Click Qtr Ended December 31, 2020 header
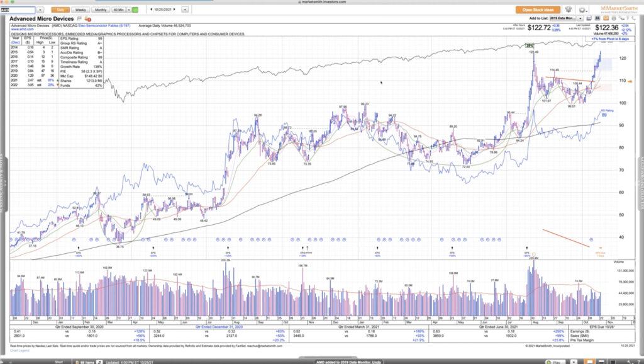Image resolution: width=644 pixels, height=364 pixels. 219,327
